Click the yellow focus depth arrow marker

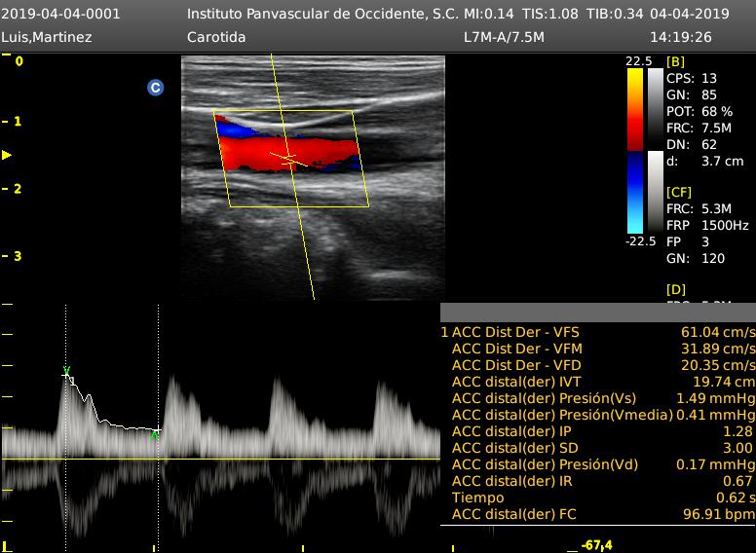(8, 155)
